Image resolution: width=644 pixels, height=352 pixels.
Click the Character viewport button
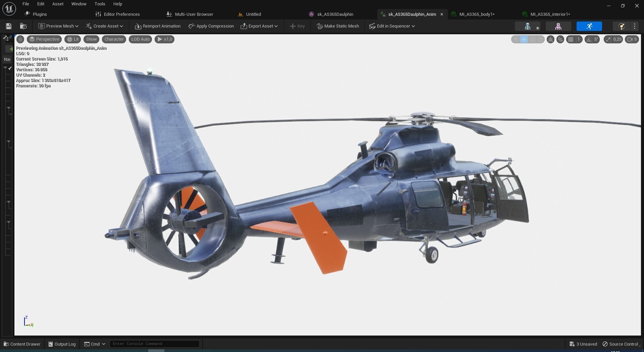tap(114, 39)
